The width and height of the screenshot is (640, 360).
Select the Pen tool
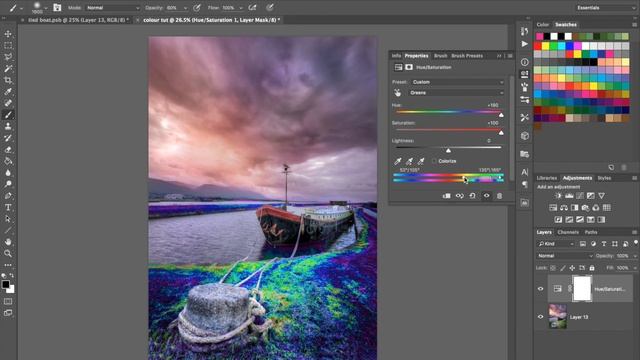tap(8, 196)
